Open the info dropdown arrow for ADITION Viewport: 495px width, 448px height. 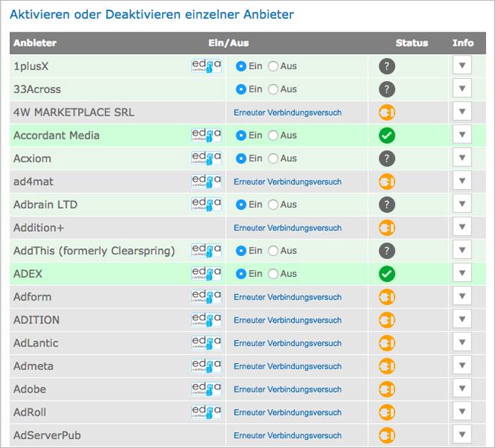462,320
